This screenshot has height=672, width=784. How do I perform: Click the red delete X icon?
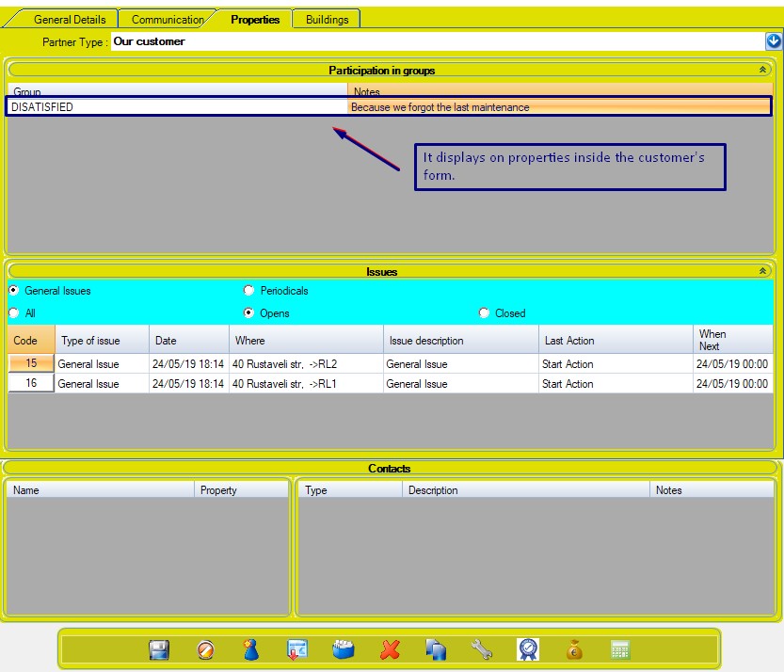click(390, 649)
